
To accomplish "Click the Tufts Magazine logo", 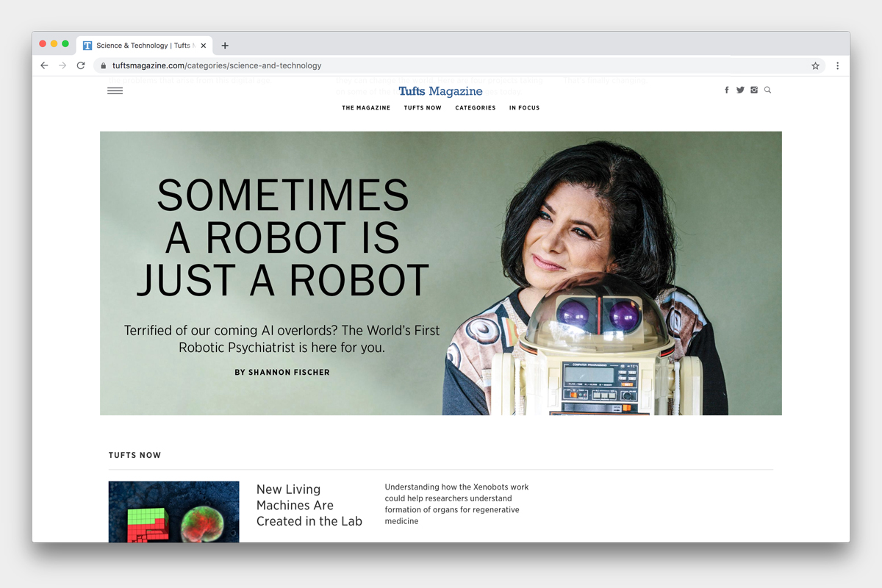I will [x=440, y=91].
